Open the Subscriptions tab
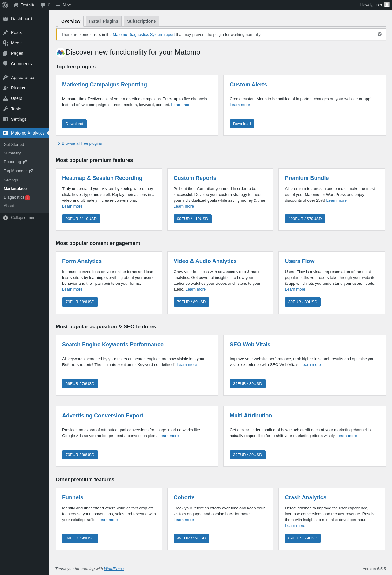Viewport: 392px width, 575px height. [x=141, y=21]
